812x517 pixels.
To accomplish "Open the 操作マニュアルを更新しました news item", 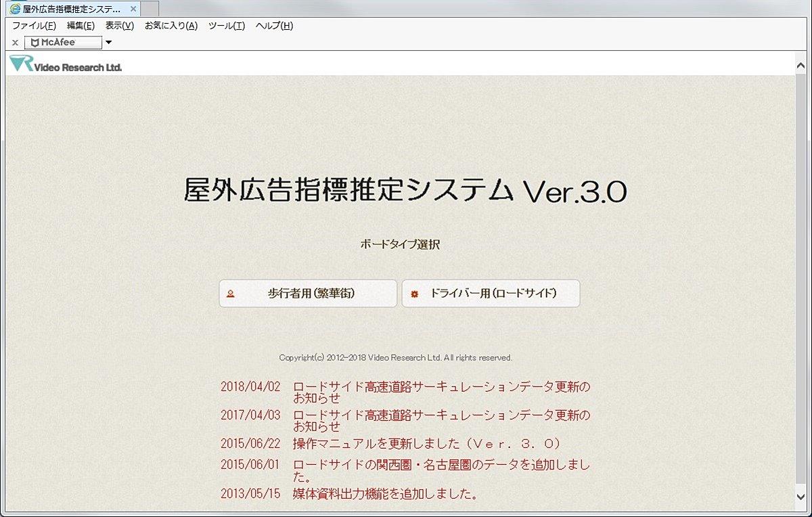I will (x=426, y=444).
